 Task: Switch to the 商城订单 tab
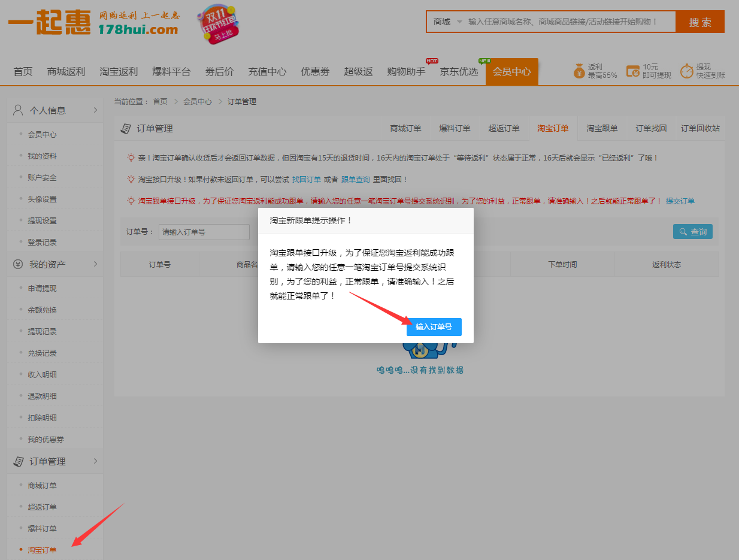(x=406, y=128)
